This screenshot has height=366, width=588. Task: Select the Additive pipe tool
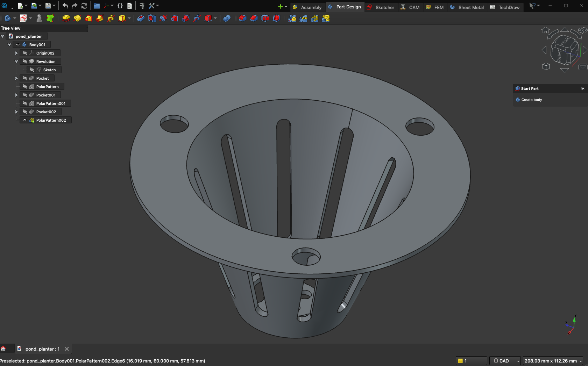tap(100, 18)
